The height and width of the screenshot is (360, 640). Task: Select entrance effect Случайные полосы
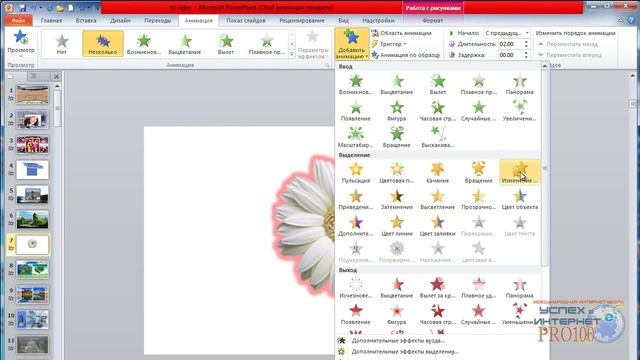[x=478, y=111]
